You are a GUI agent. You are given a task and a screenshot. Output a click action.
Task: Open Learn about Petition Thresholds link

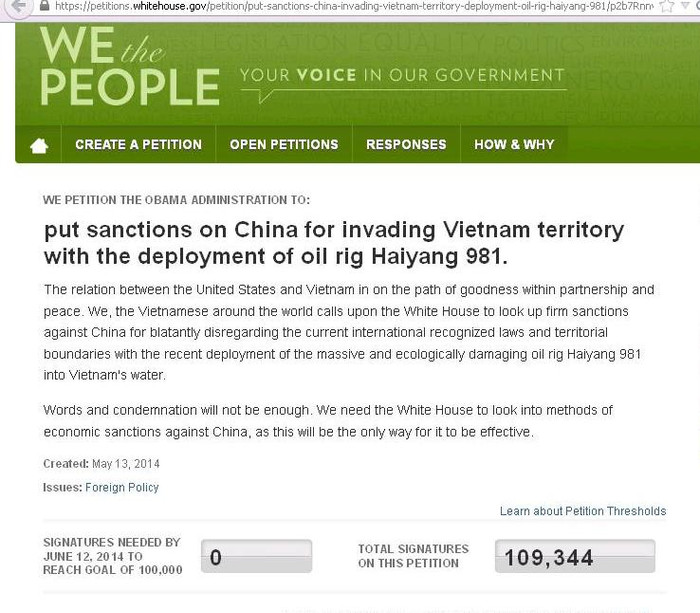(x=582, y=511)
